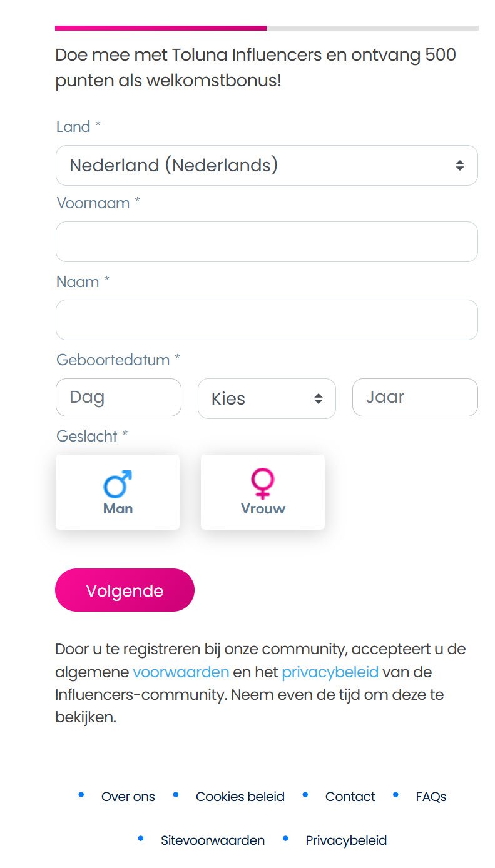Viewport: 495px width, 868px height.
Task: Click the chevron on the Kies month selector
Action: [x=317, y=398]
